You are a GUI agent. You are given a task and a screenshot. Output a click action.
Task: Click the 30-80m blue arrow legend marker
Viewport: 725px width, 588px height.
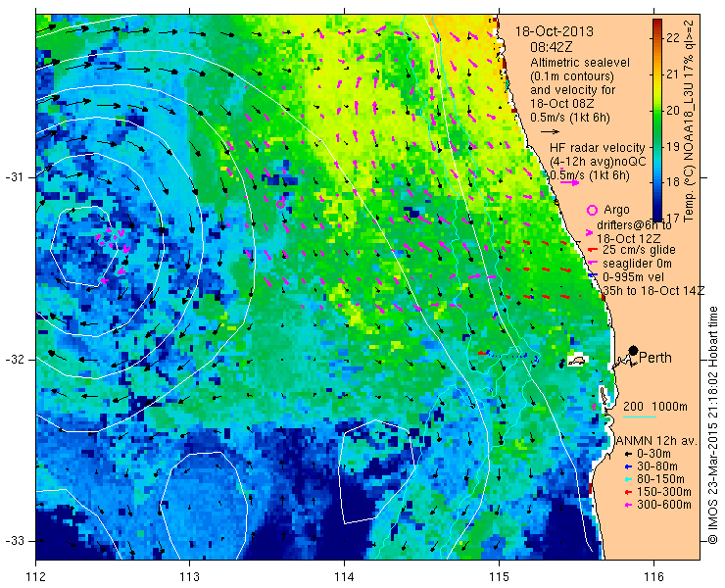(628, 466)
